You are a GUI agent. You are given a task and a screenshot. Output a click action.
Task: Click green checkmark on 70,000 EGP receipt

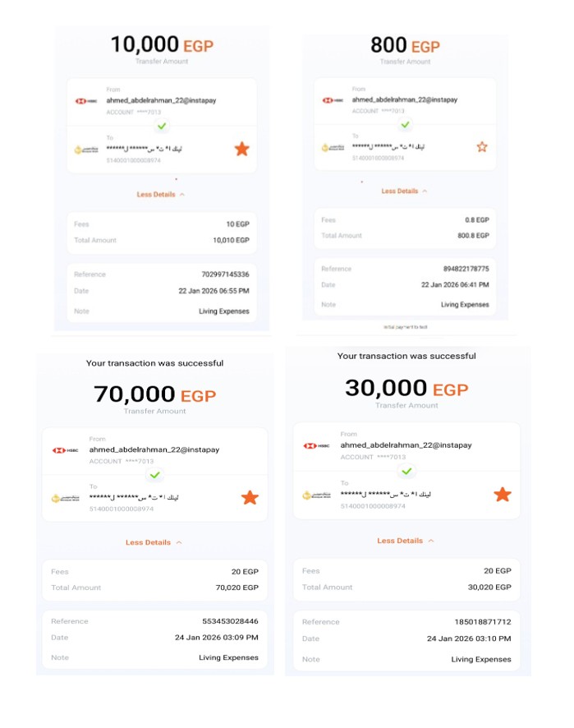155,475
